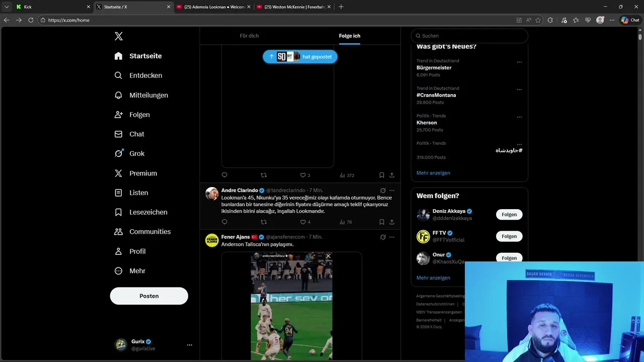Select Folge ich timeline tab
The width and height of the screenshot is (644, 362).
[349, 36]
